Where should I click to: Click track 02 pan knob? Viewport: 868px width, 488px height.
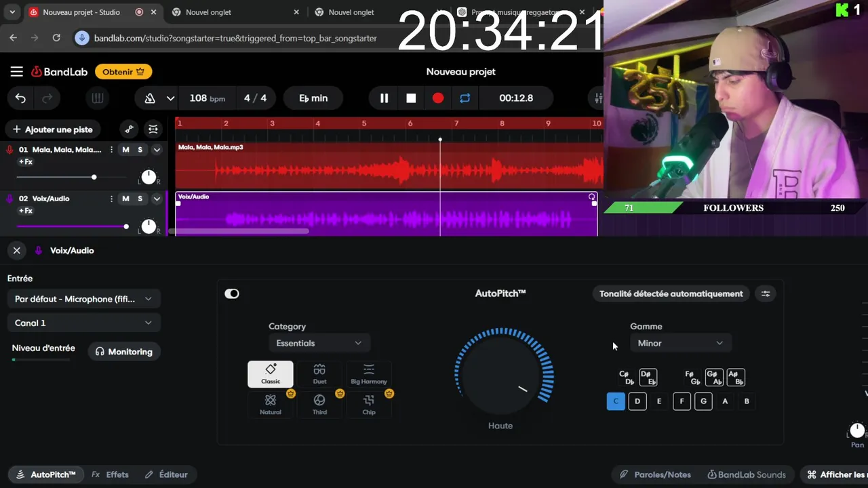(x=149, y=226)
